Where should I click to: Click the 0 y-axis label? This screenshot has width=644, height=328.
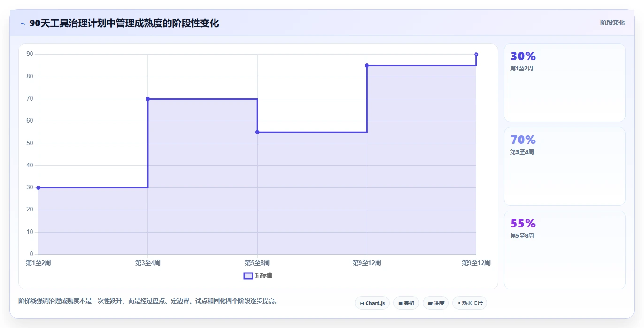click(31, 254)
